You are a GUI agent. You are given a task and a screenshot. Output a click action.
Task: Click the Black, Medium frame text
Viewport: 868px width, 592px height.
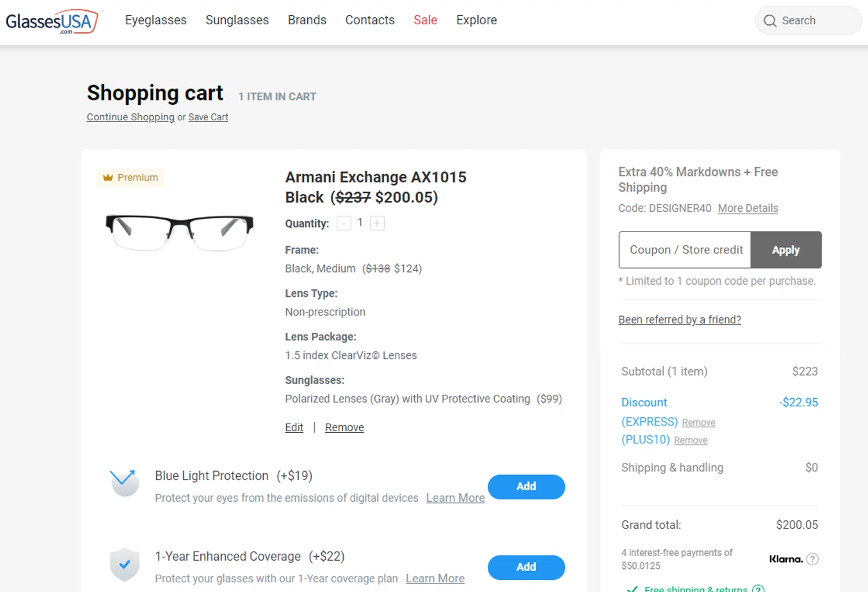354,269
